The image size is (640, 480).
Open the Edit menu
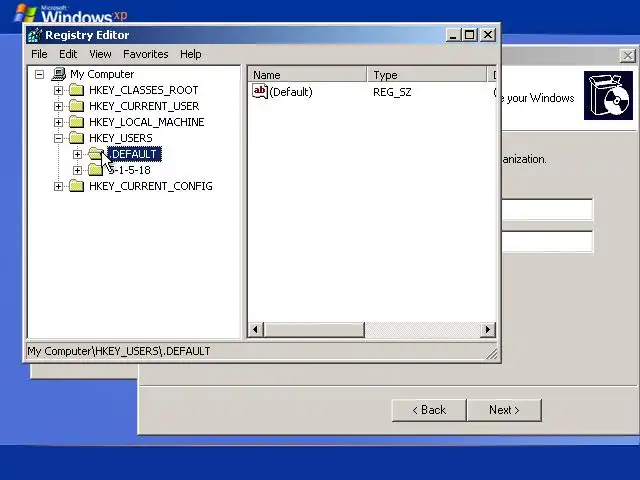[x=68, y=54]
